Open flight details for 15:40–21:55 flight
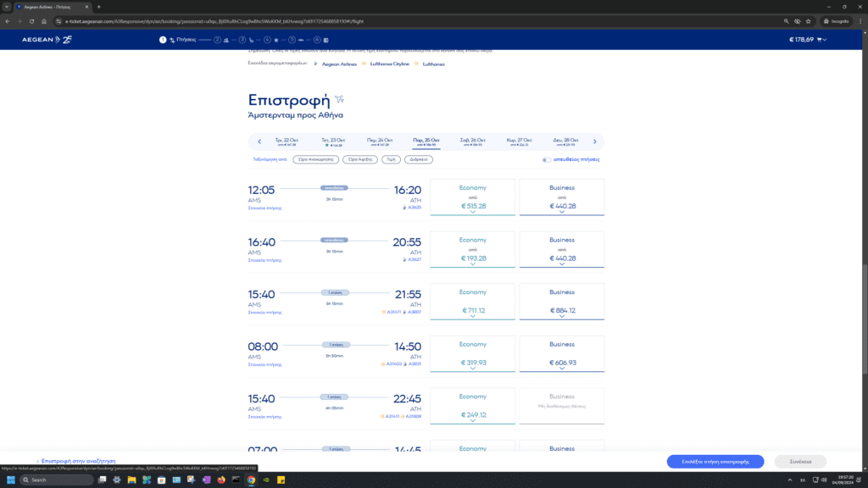 264,313
